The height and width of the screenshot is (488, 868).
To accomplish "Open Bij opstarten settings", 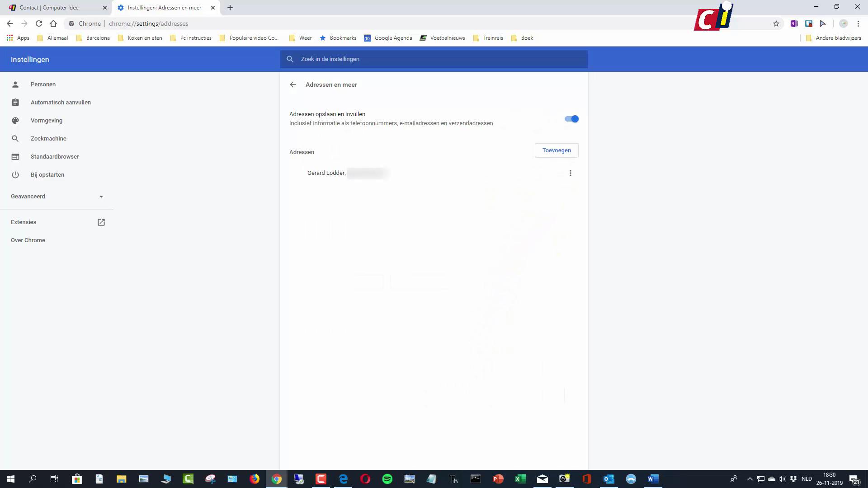I will point(47,174).
